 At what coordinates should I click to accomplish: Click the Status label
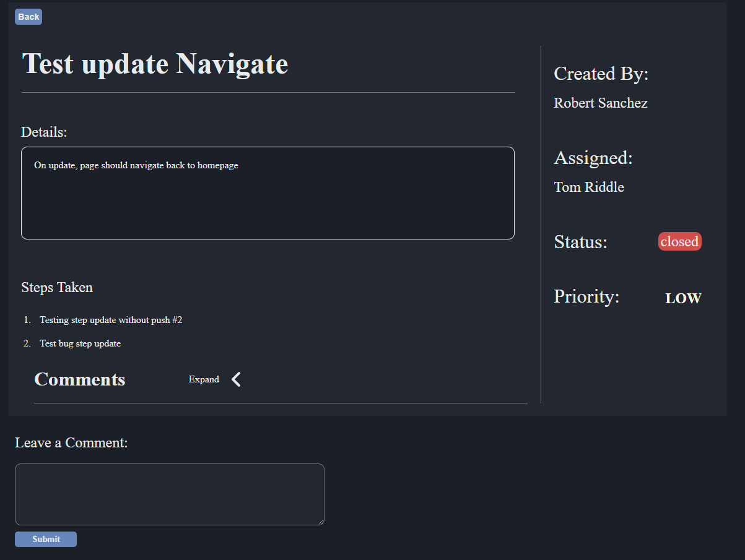click(x=580, y=242)
